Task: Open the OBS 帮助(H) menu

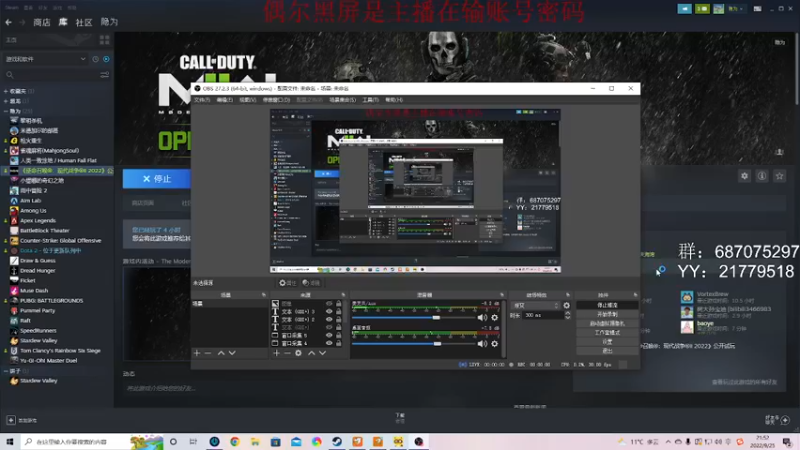Action: point(394,100)
